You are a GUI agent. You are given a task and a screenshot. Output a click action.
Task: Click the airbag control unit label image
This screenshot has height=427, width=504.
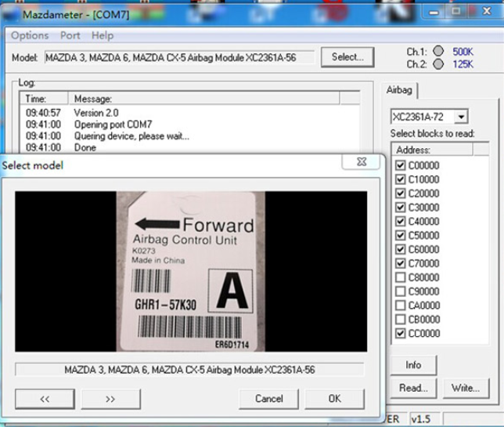tap(191, 271)
